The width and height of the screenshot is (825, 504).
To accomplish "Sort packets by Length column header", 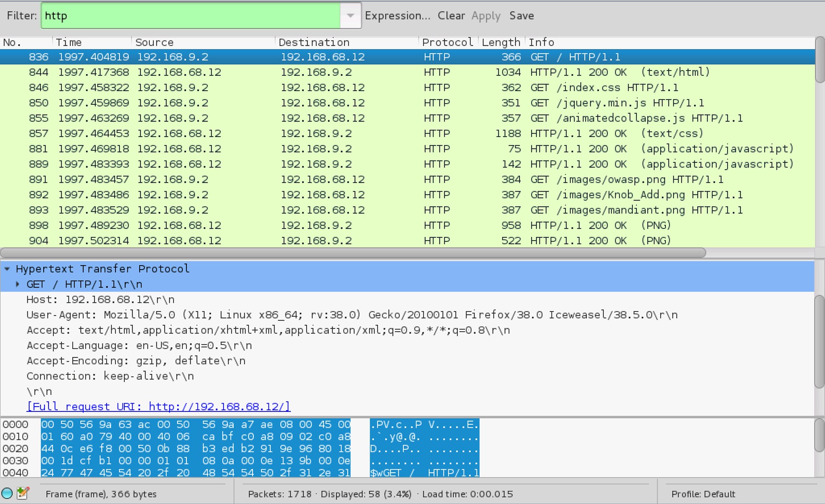I will pyautogui.click(x=501, y=42).
